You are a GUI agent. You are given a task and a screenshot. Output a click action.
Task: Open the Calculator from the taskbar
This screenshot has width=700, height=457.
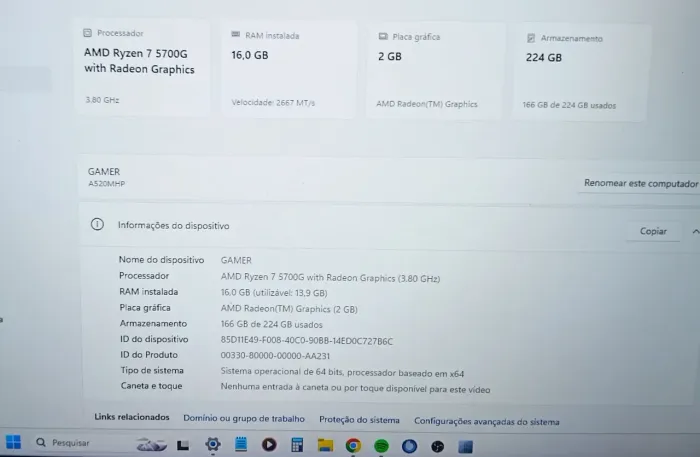(x=297, y=445)
